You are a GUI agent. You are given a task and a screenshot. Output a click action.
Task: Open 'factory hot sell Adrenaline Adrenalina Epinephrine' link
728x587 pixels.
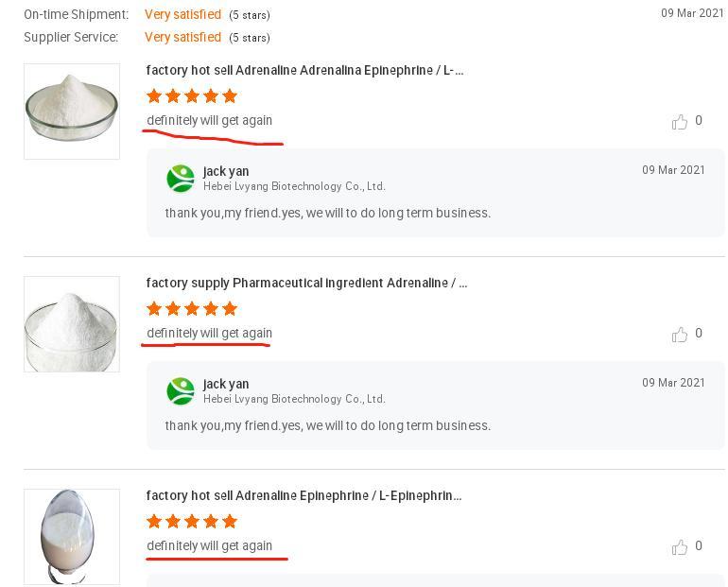tap(304, 71)
